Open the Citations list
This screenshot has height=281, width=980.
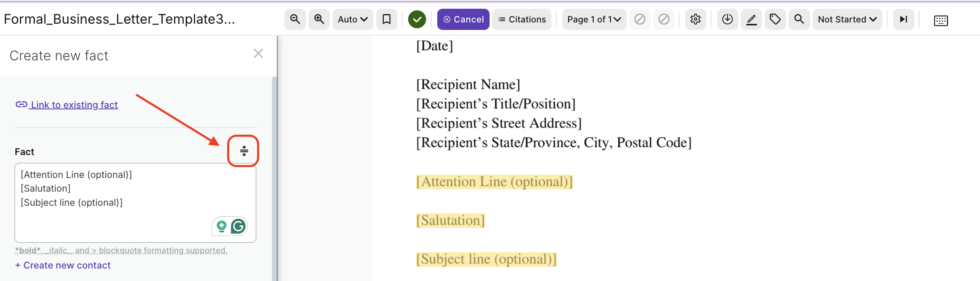tap(522, 19)
